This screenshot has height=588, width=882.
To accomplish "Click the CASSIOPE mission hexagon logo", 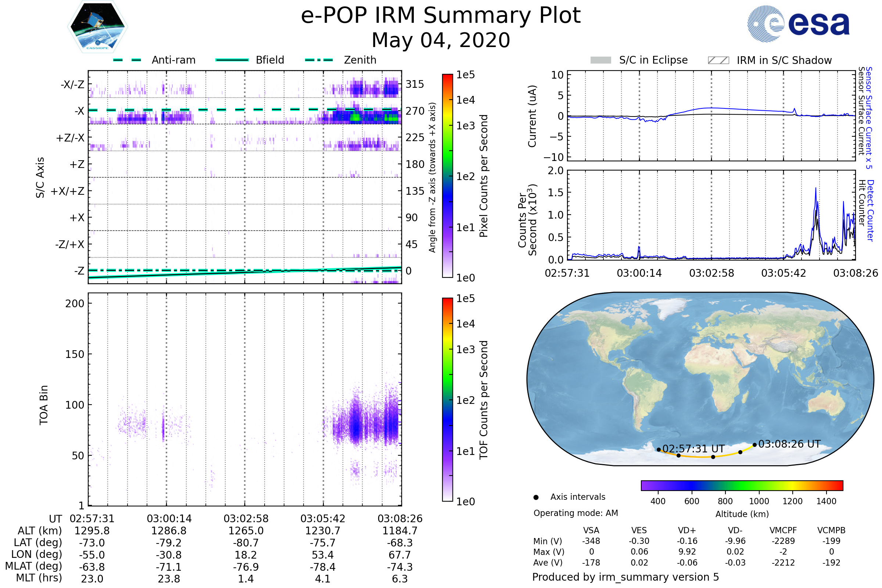I will 97,27.
